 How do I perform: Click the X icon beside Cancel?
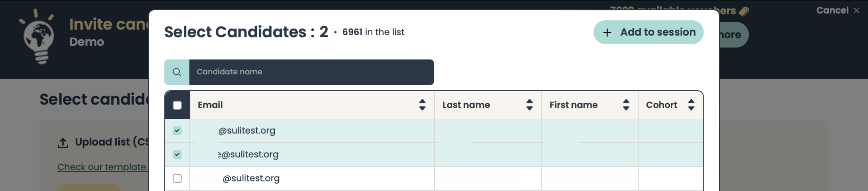pos(856,11)
